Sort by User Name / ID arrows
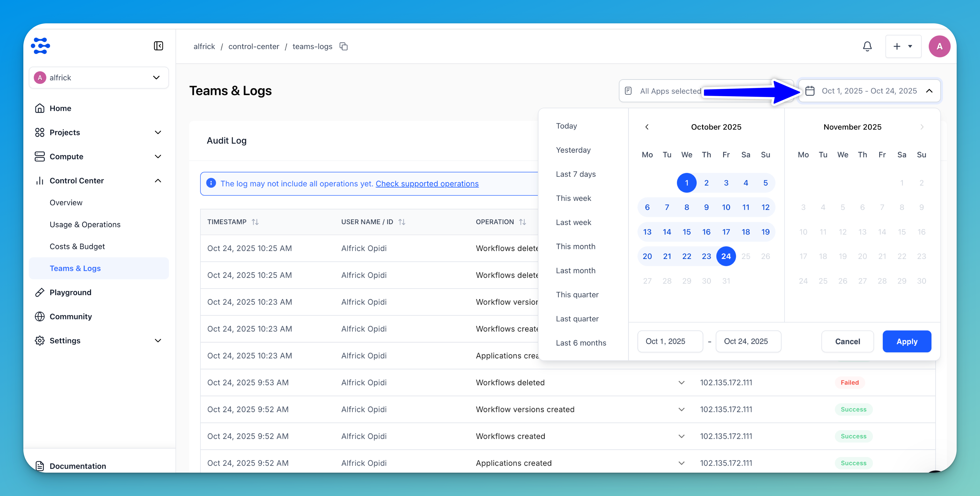The image size is (980, 496). (x=402, y=222)
